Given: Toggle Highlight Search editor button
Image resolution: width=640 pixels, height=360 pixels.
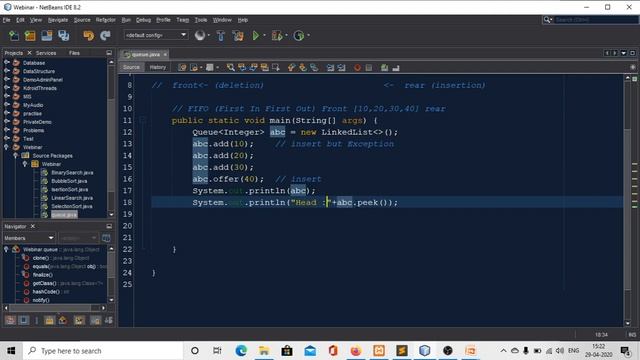Looking at the screenshot, I should coord(265,67).
